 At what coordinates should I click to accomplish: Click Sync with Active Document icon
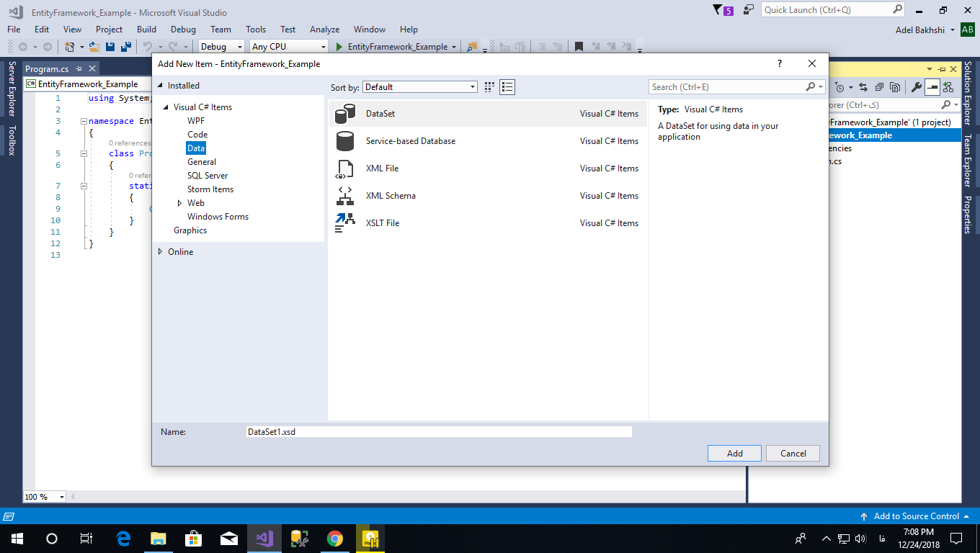click(863, 86)
